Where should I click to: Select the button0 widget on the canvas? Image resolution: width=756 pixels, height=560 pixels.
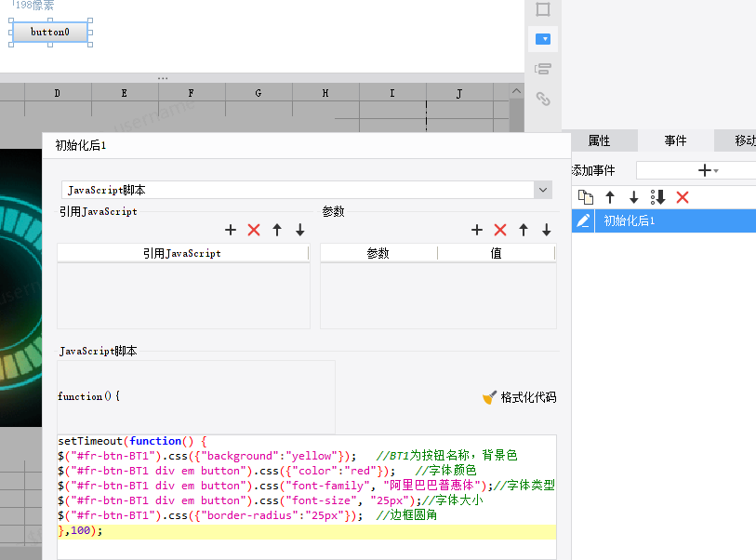(50, 33)
